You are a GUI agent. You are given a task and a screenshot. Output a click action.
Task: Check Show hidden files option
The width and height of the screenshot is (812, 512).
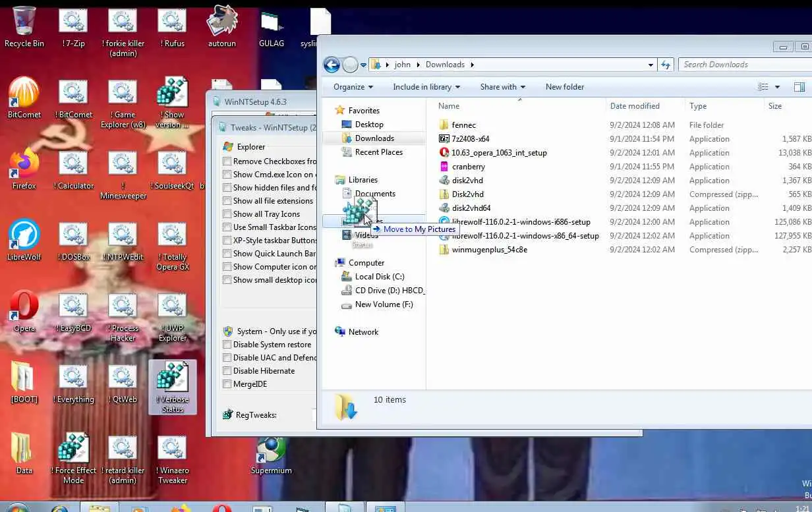click(227, 188)
